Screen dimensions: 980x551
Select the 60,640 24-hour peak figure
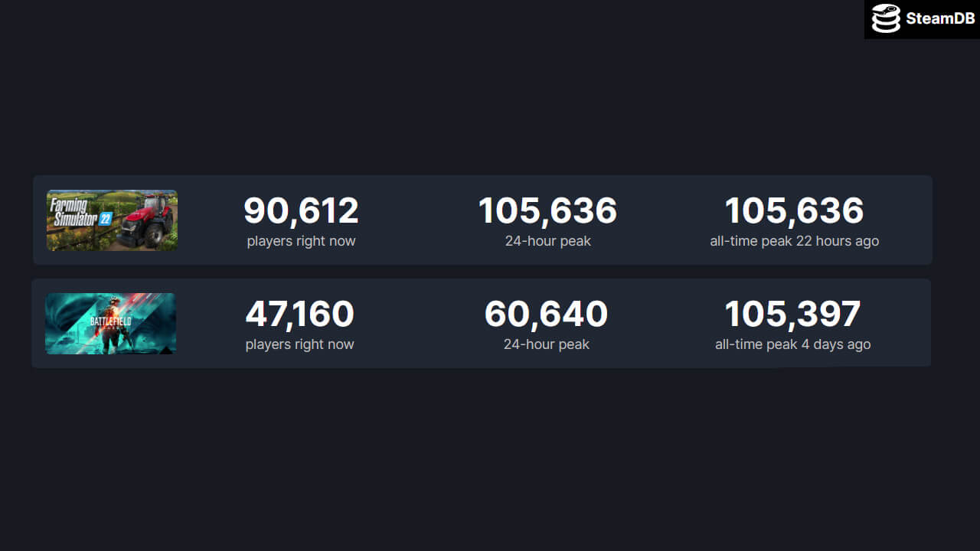546,315
